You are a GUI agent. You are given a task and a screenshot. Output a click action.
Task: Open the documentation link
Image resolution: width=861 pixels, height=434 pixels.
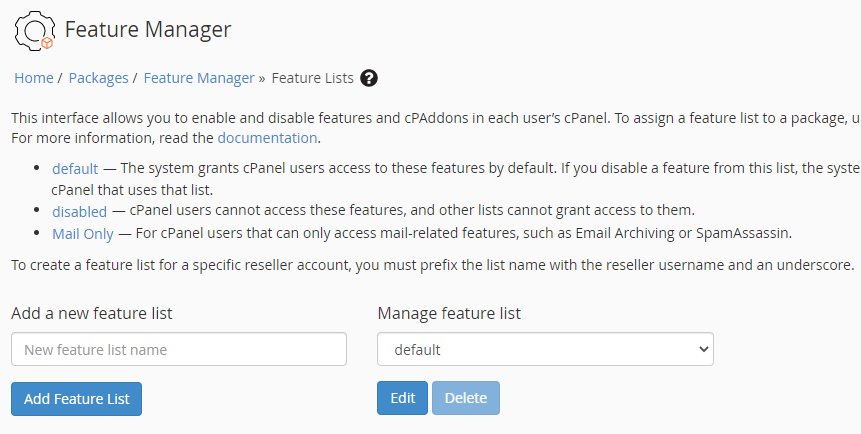(267, 138)
